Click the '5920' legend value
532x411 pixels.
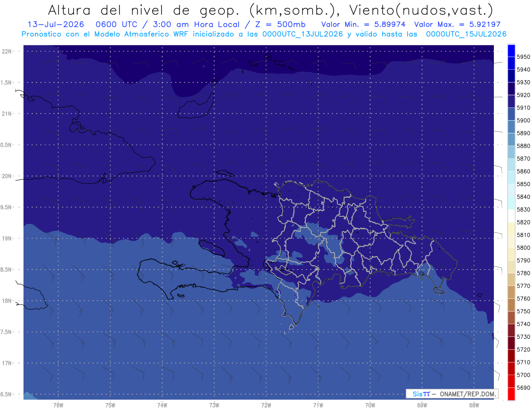(524, 95)
